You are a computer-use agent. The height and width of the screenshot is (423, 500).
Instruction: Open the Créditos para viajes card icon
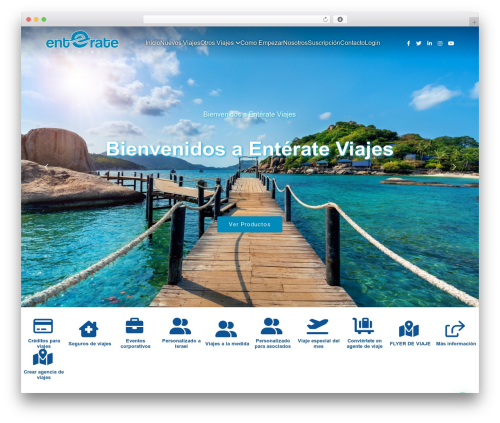pos(43,326)
